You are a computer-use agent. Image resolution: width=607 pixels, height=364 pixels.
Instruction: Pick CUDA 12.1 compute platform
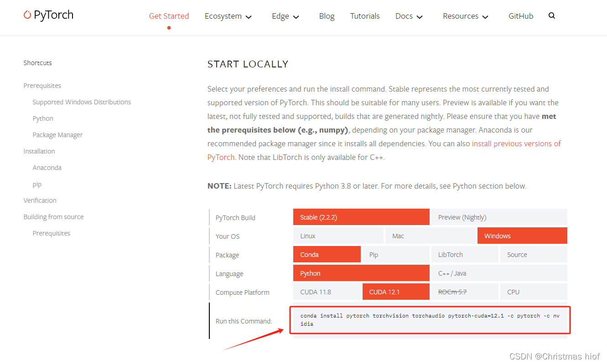(x=396, y=292)
